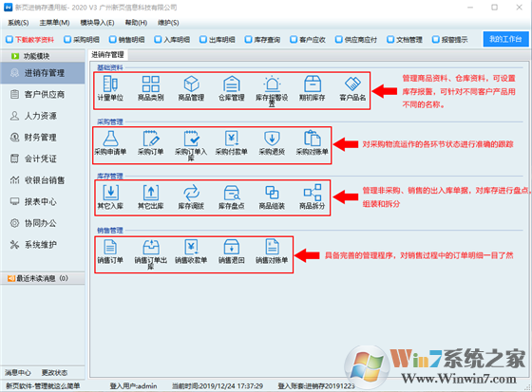Click 出库明细 toolbar shortcut
Viewport: 532px width, 392px height.
(x=218, y=40)
